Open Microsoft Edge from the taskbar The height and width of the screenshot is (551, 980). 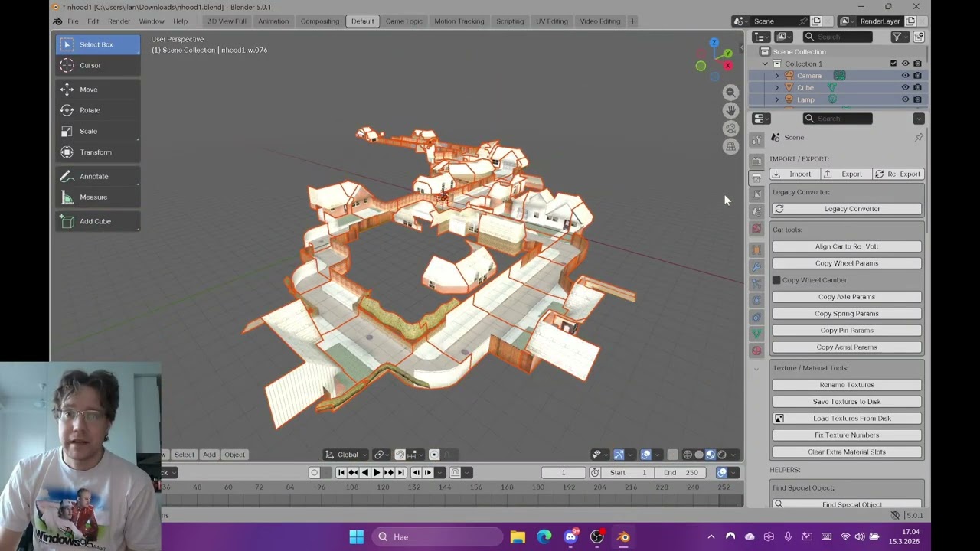(544, 536)
